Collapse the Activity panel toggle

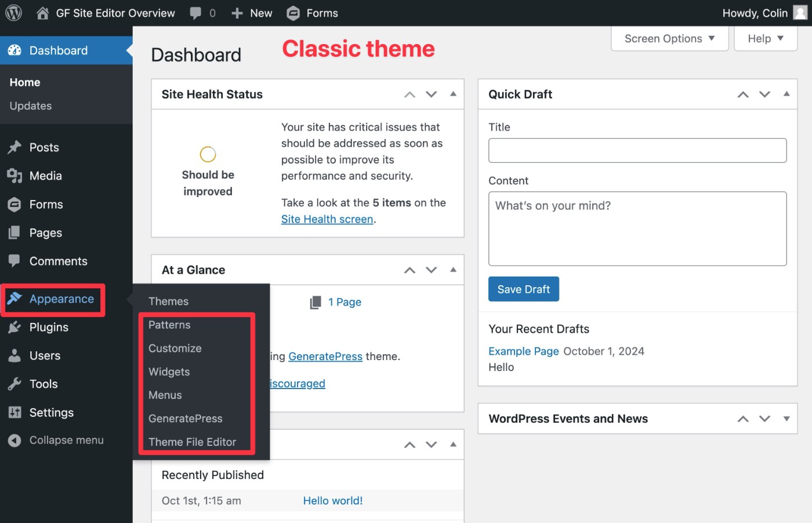pyautogui.click(x=453, y=444)
